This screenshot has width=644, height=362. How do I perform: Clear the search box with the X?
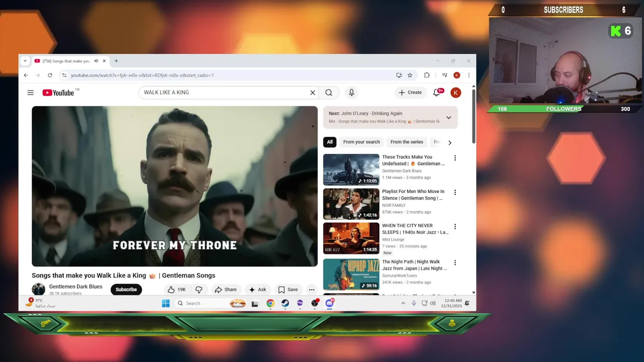[312, 93]
